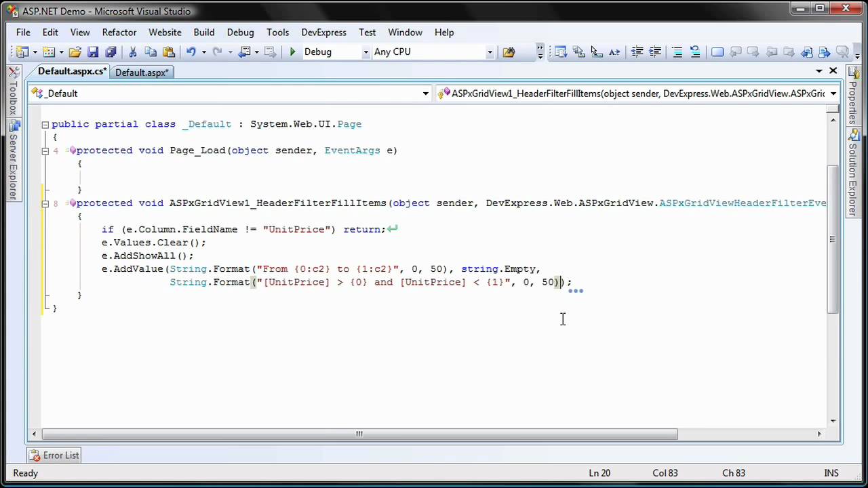Click the grayed-out Redo icon

tap(217, 52)
